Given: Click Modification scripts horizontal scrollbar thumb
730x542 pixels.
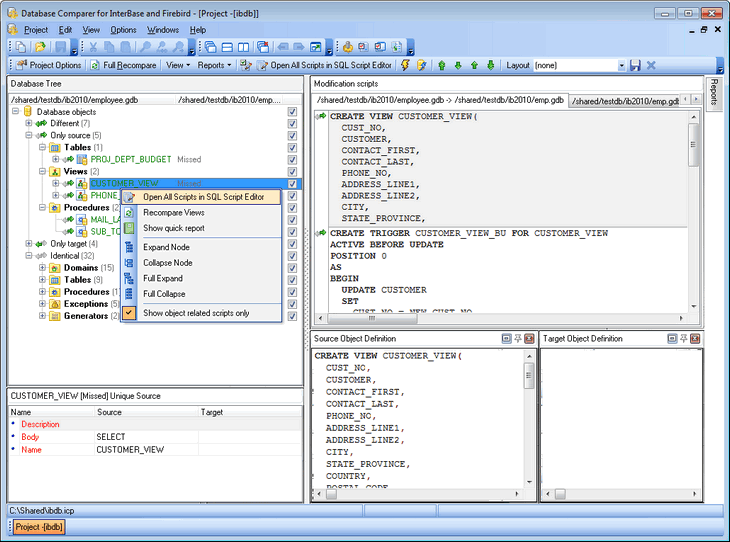Looking at the screenshot, I should coord(372,318).
